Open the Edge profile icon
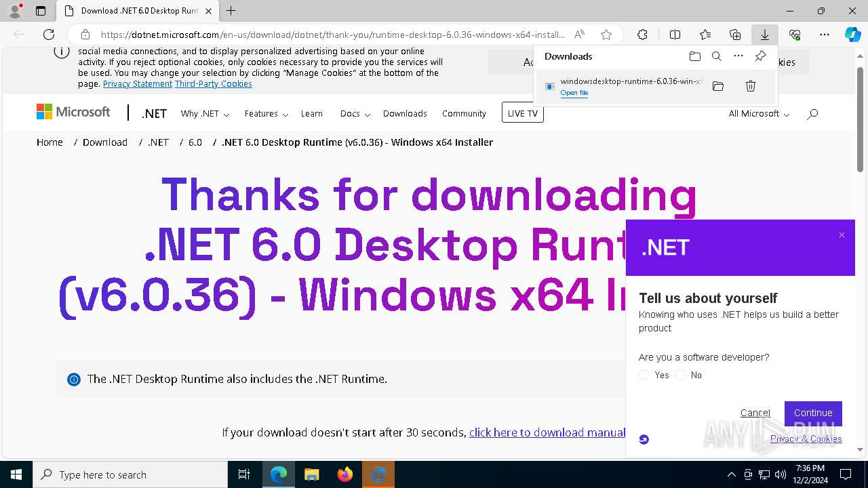Screen dimensions: 868x488 point(14,11)
